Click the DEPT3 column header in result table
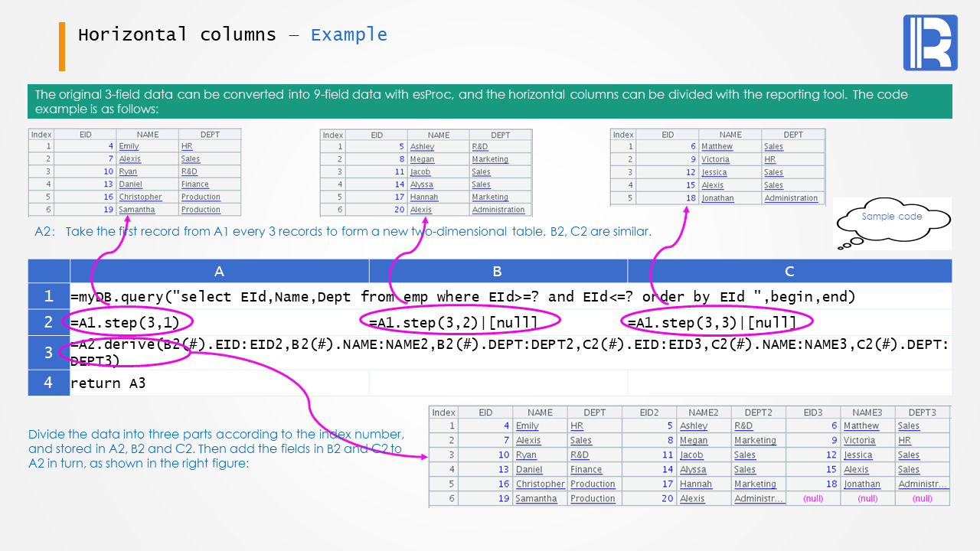The height and width of the screenshot is (551, 980). tap(923, 412)
